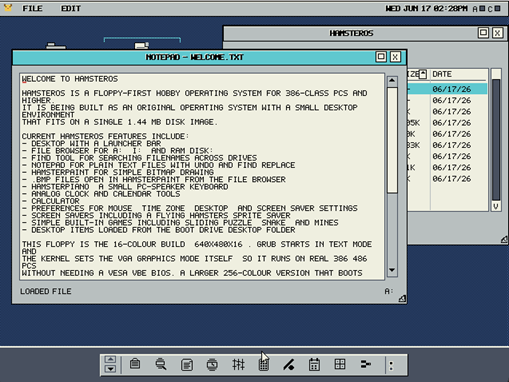Click Notepad scrollbar up arrow
Viewport: 509px width, 382px height.
coord(392,81)
